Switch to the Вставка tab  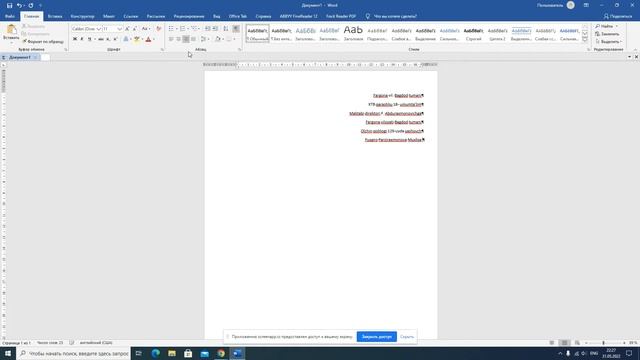click(x=55, y=16)
